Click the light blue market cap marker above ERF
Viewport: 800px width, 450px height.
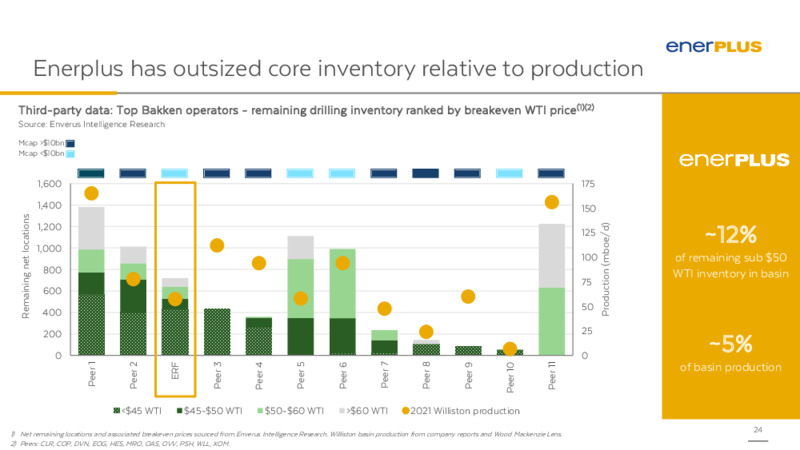(x=175, y=173)
